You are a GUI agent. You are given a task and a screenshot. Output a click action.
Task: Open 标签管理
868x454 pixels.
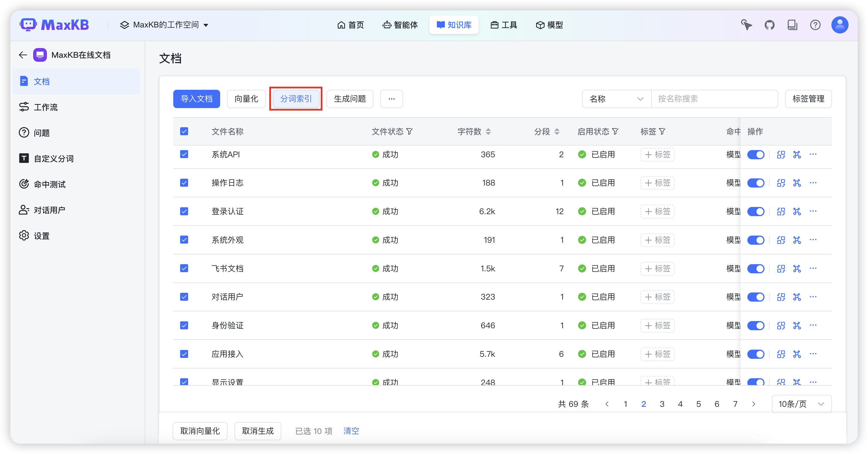point(808,99)
